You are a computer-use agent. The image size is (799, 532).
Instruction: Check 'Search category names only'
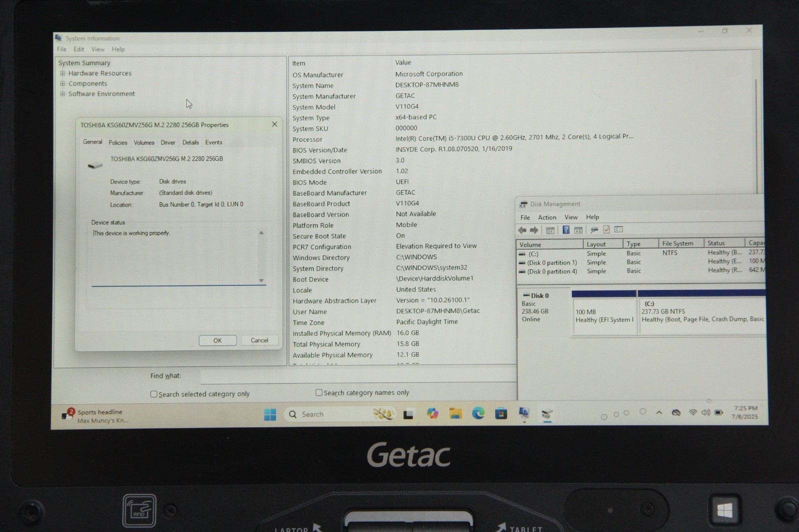click(x=319, y=393)
